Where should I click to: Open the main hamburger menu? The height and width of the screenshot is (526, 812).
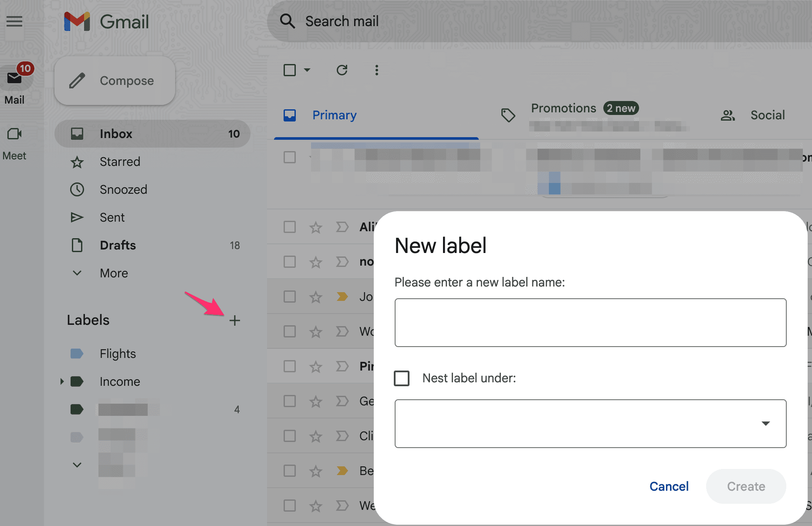[x=14, y=21]
